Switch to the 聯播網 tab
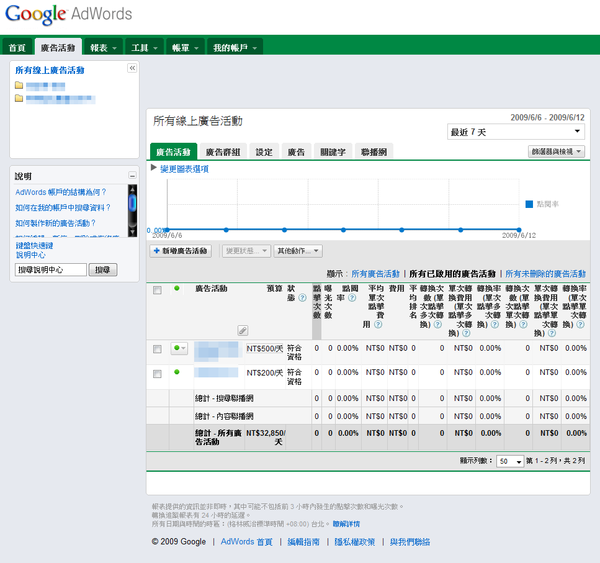Screen dimensions: 600x563 click(x=374, y=152)
